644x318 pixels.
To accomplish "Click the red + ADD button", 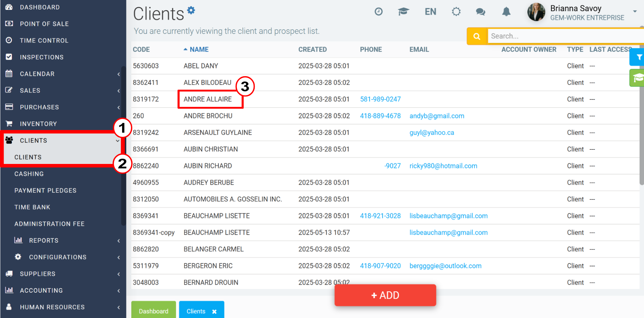I will 385,295.
